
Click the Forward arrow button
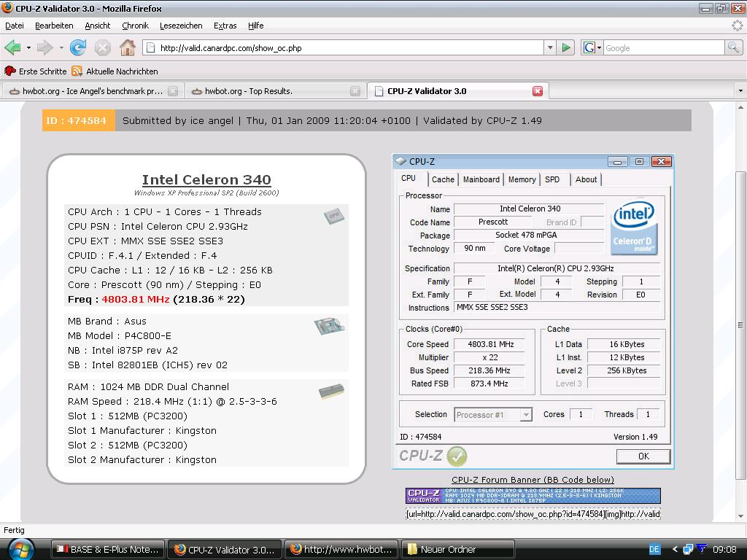tap(44, 47)
